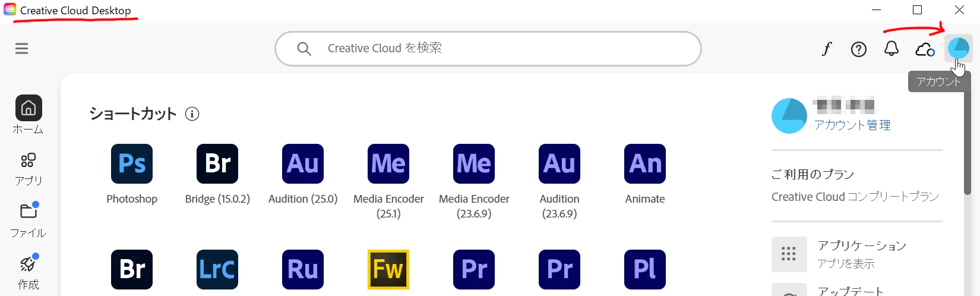Launch Audition (23.6.9) shortcut
Viewport: 980px width, 296px height.
click(559, 163)
